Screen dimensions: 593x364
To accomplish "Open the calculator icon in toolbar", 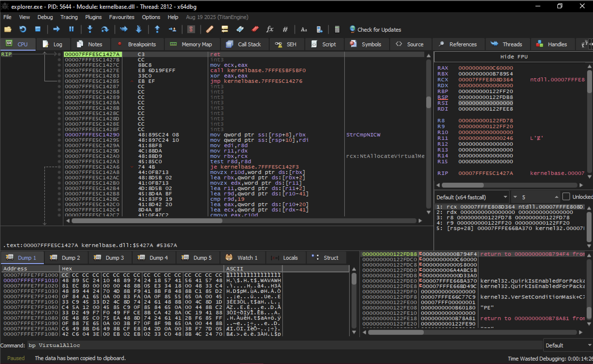I will click(x=337, y=29).
